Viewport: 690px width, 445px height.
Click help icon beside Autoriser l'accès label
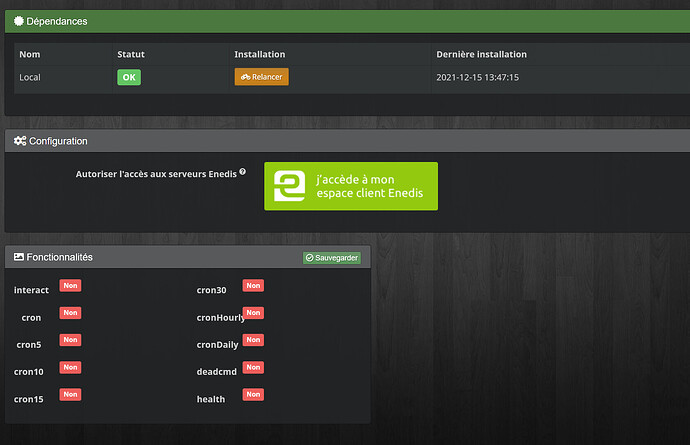[x=242, y=172]
